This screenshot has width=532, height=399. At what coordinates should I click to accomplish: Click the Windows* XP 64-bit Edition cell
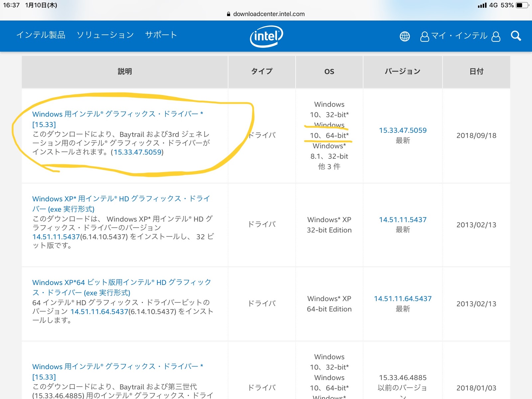(329, 304)
